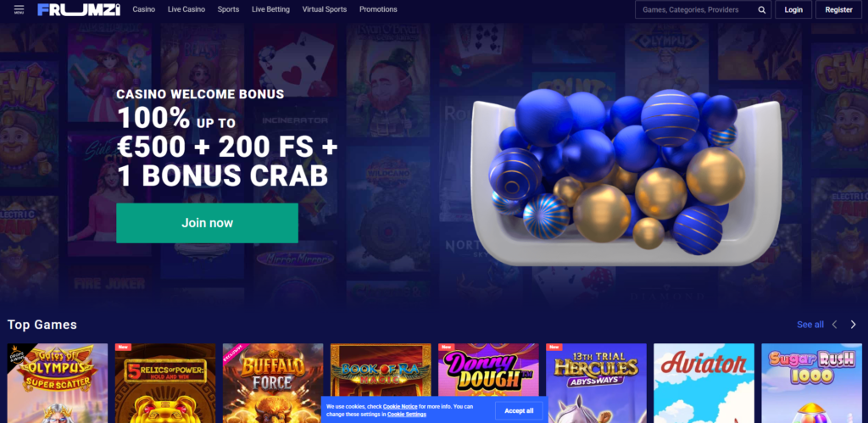
Task: Go to Live Casino section
Action: pos(186,9)
